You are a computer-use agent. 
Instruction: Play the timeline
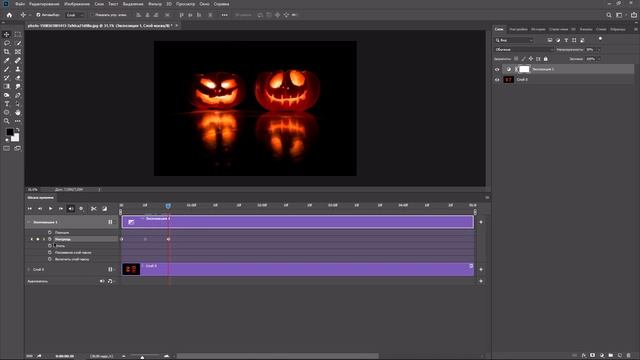click(50, 209)
